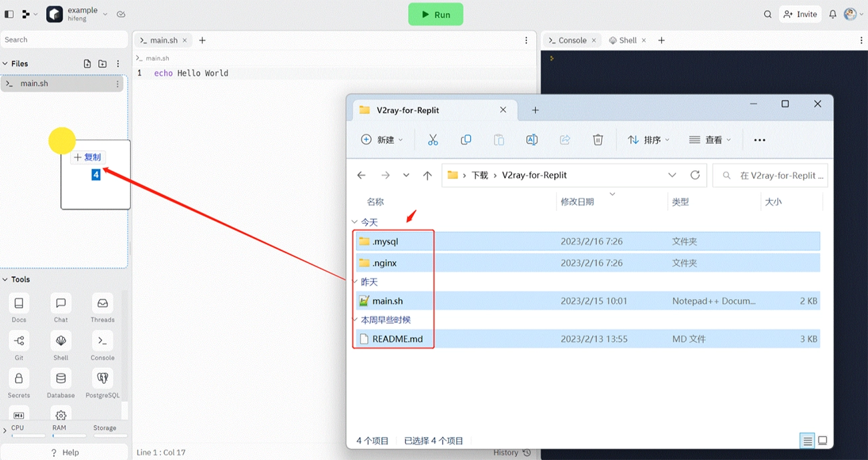Close the main.sh editor tab
This screenshot has height=460, width=868.
click(185, 40)
